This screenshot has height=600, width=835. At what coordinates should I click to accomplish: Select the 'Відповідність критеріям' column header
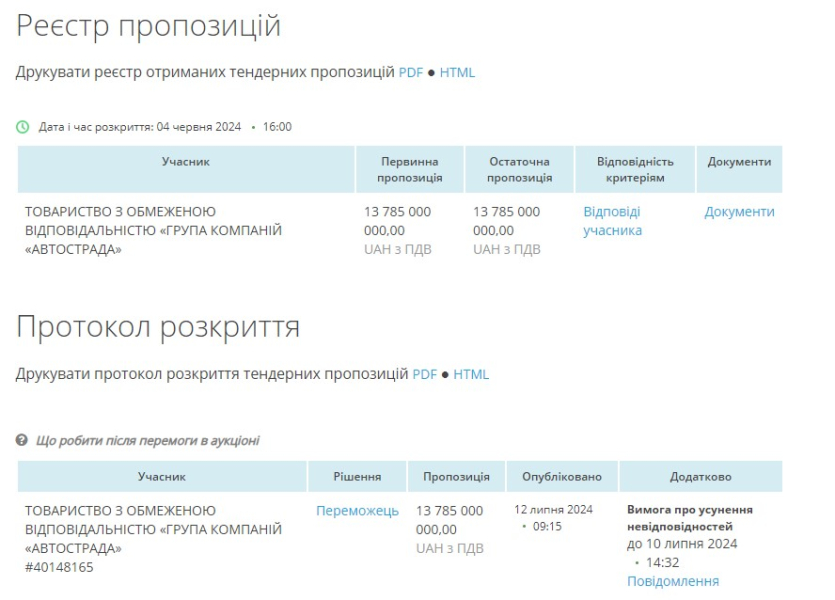(635, 169)
